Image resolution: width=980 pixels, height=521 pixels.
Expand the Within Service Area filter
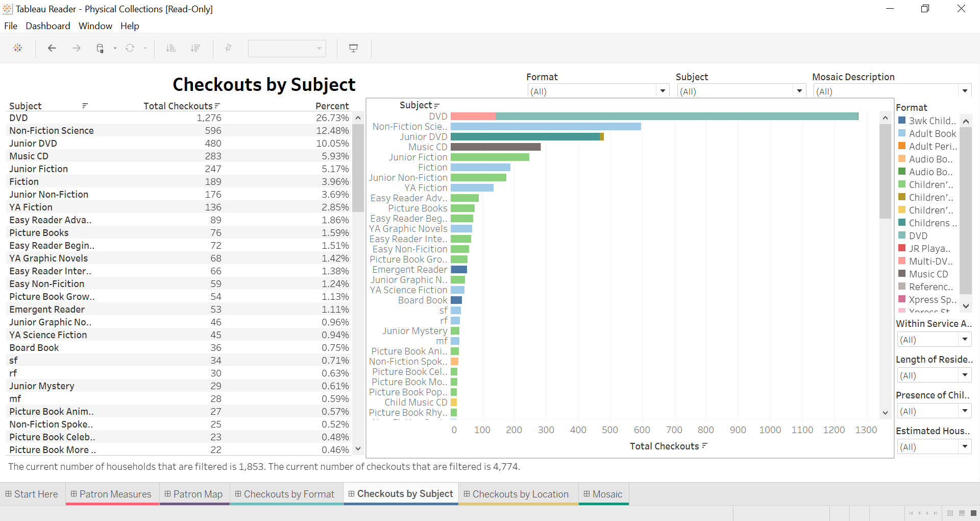click(965, 339)
